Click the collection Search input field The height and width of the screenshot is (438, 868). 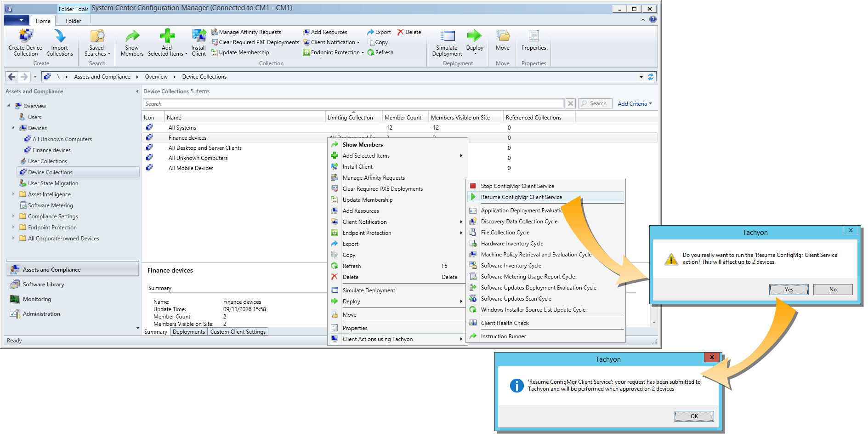(x=353, y=104)
